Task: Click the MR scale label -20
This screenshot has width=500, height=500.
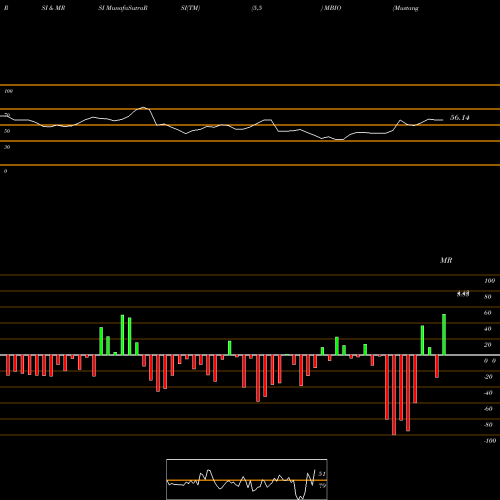Action: click(488, 377)
